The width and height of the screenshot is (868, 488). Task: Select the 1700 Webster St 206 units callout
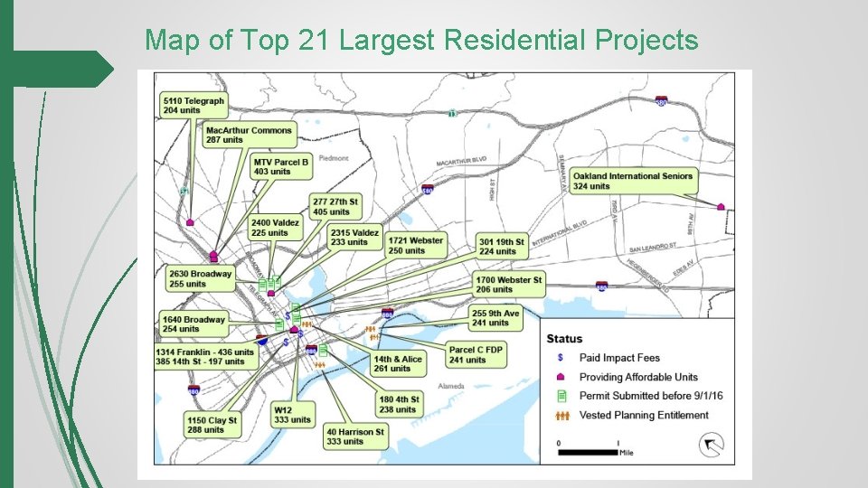[509, 285]
